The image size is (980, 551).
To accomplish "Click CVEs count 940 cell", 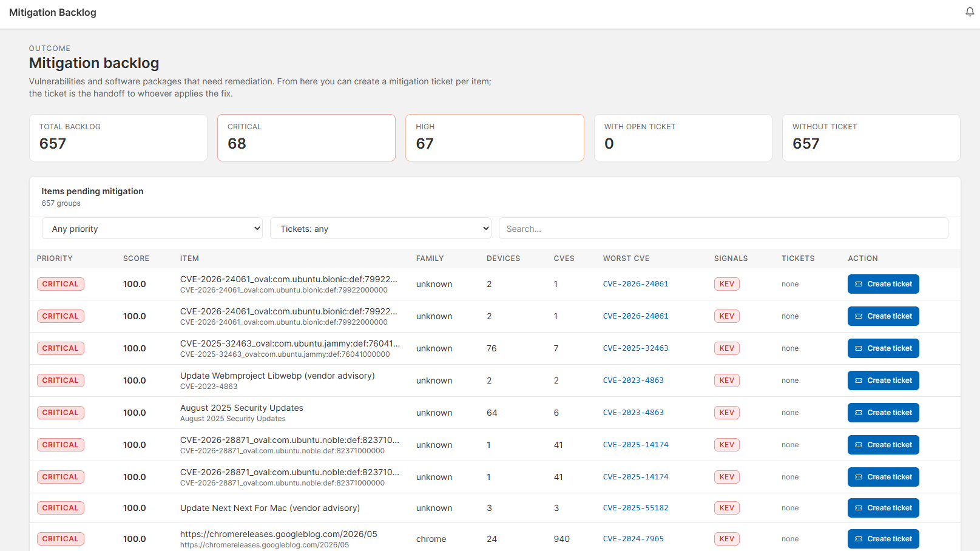I will pyautogui.click(x=561, y=539).
